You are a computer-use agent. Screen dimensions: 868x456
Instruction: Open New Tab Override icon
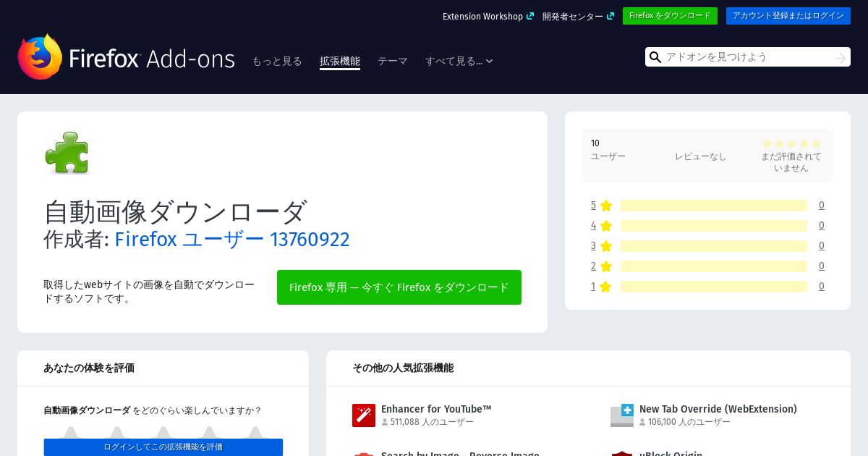pyautogui.click(x=622, y=415)
